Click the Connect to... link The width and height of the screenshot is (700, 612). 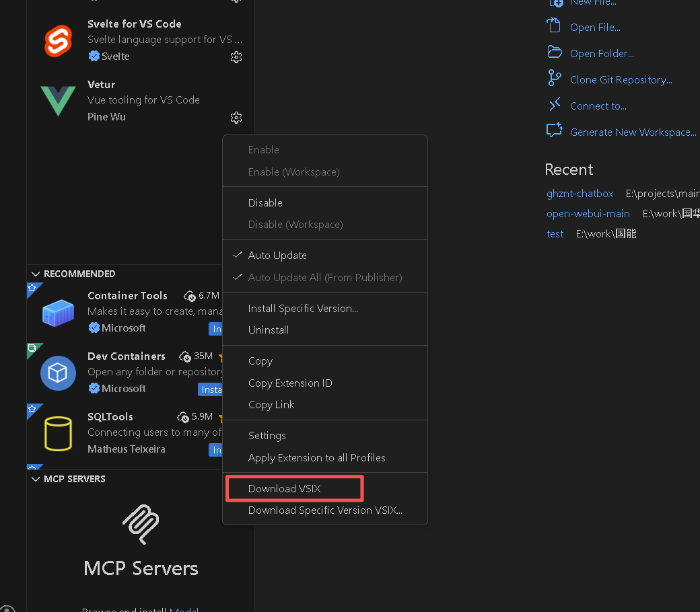(598, 106)
